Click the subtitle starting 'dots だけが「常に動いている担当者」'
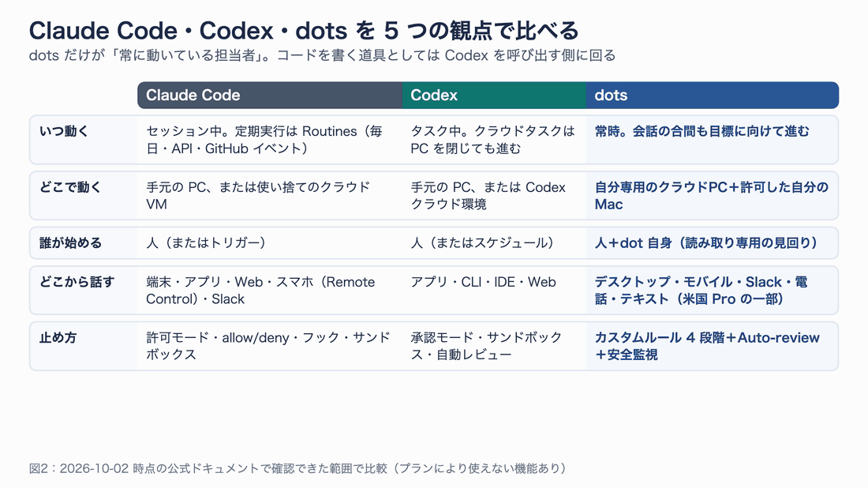The height and width of the screenshot is (488, 868). [x=322, y=55]
